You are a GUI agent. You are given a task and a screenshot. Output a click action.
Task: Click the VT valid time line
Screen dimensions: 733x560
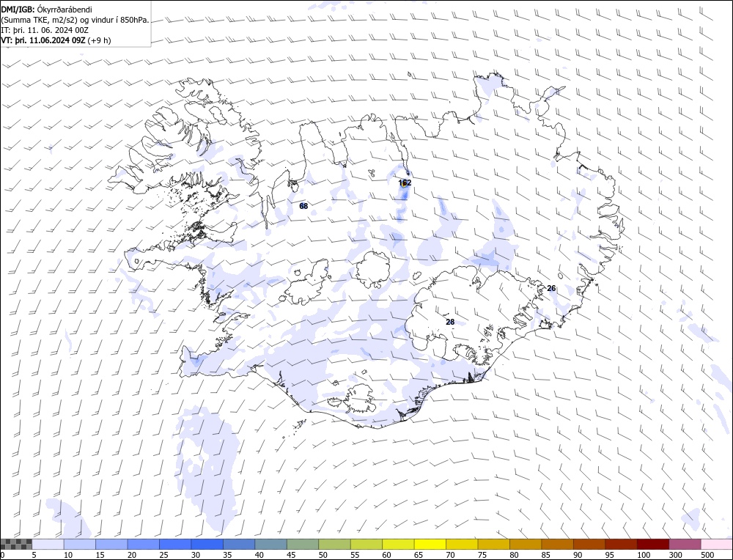pyautogui.click(x=56, y=40)
